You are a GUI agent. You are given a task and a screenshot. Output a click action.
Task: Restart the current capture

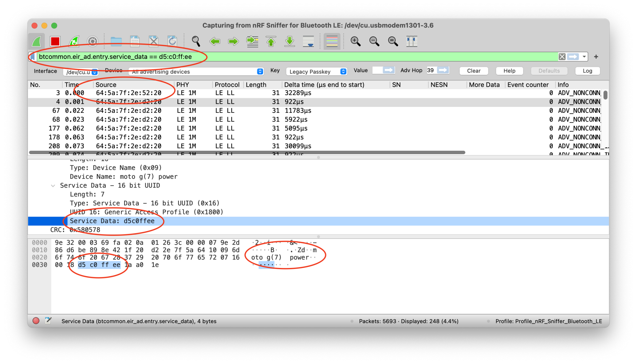(x=74, y=41)
